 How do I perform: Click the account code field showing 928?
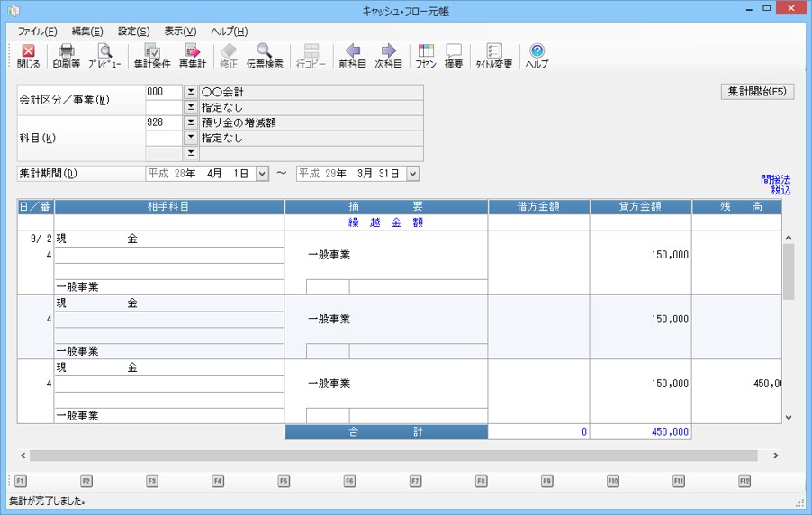(x=163, y=122)
